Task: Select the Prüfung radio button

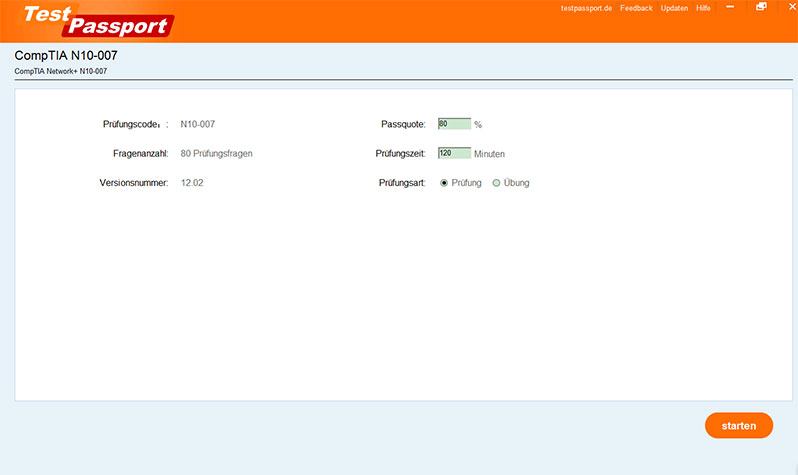Action: [x=444, y=183]
